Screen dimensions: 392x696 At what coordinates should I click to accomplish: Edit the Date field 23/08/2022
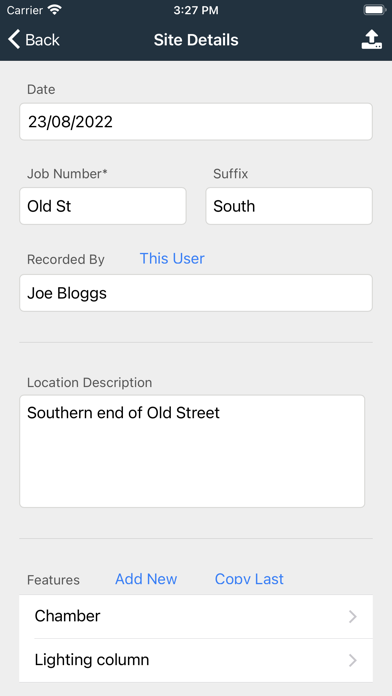point(196,122)
